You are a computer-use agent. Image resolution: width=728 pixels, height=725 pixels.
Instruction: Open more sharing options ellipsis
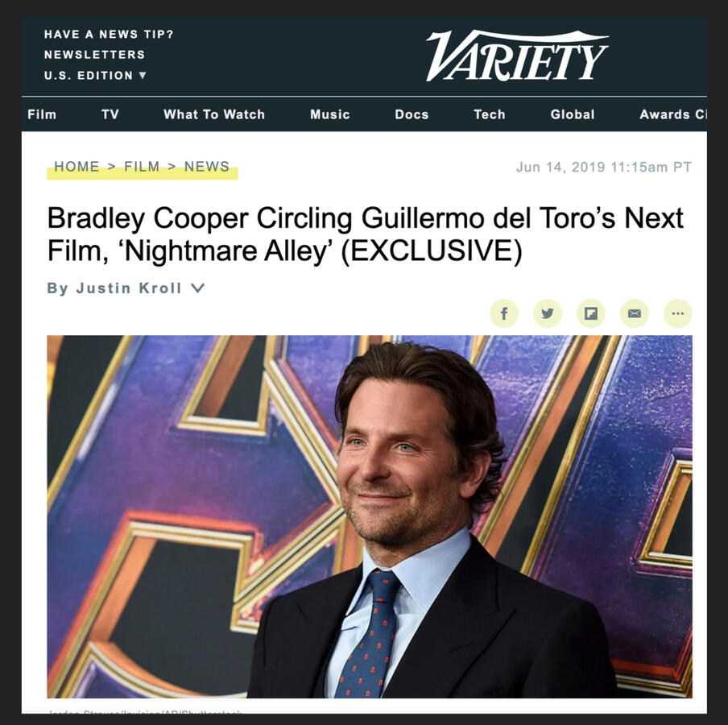[678, 313]
